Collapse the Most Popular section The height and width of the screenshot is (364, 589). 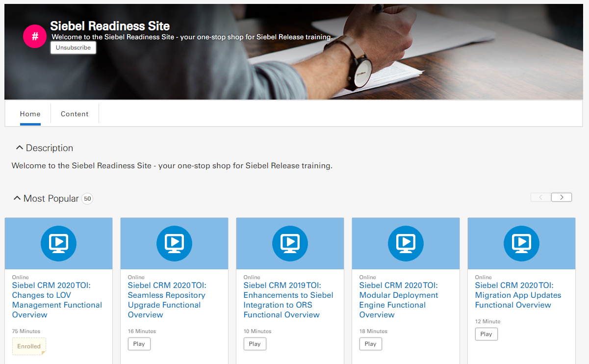click(x=18, y=198)
